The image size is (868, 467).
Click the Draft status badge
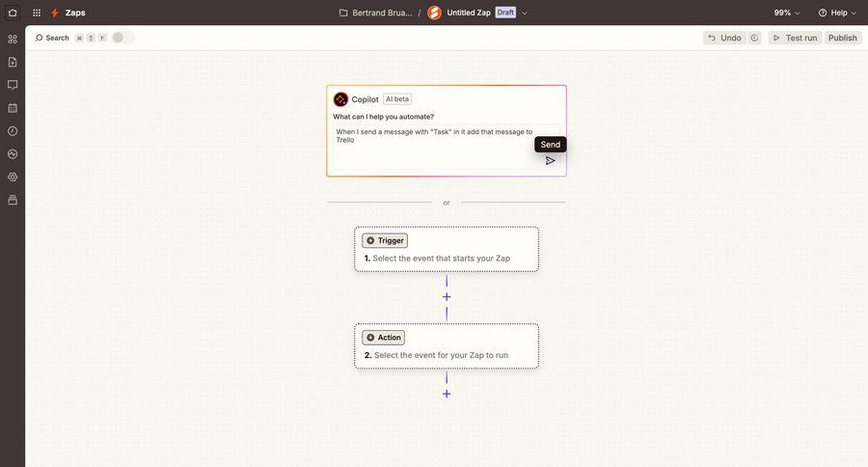tap(505, 13)
